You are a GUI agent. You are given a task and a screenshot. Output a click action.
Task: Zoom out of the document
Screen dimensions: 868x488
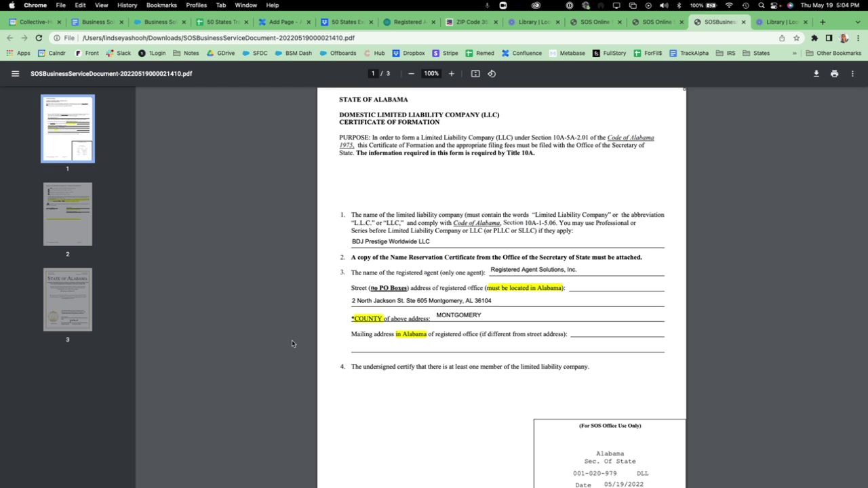pos(411,73)
